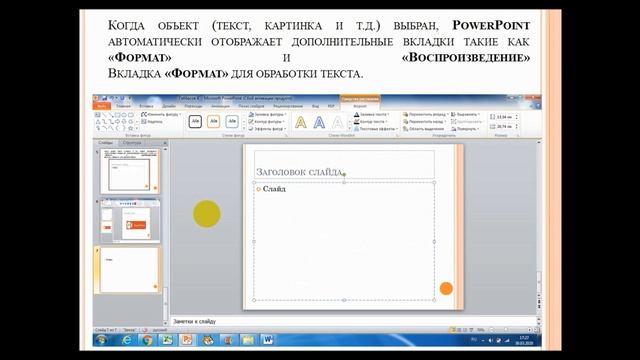Screen dimensions: 640x360
Task: Open Заливка текста dropdown
Action: click(372, 115)
